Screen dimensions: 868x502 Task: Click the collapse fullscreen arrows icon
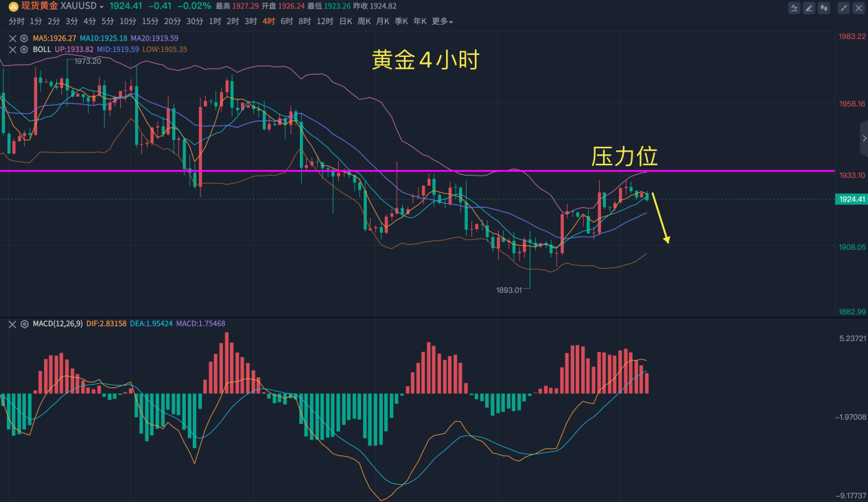point(843,8)
